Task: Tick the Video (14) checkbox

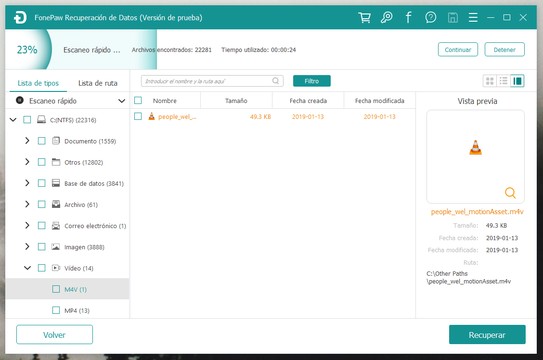Action: pos(42,268)
